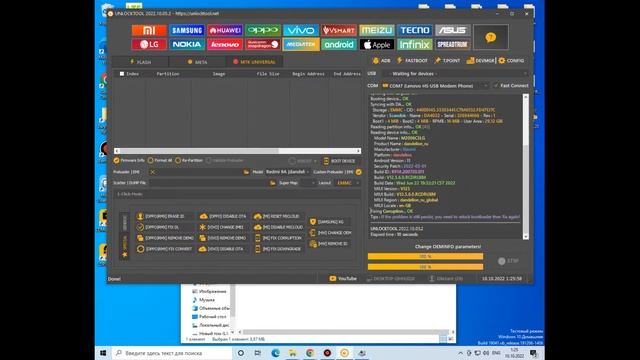The image size is (640, 360).
Task: Run [VIVO] CHANGE IMEI
Action: 223,227
